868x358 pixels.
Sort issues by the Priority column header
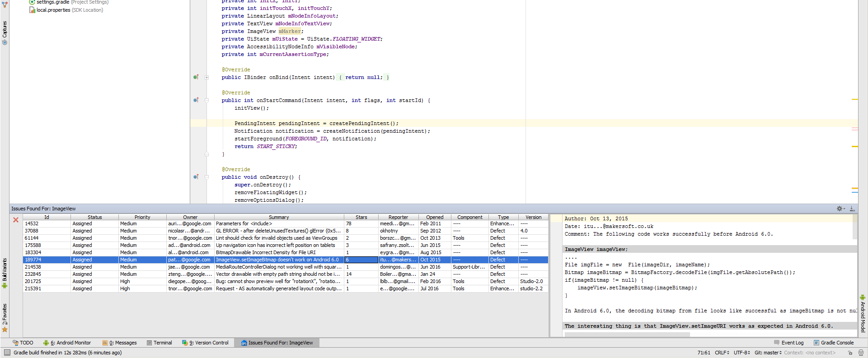coord(142,217)
